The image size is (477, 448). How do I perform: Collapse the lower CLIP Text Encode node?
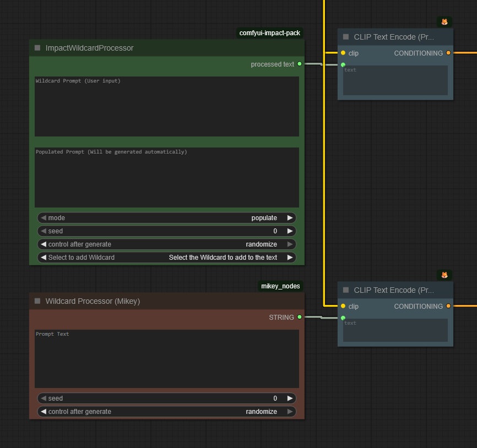click(x=346, y=290)
